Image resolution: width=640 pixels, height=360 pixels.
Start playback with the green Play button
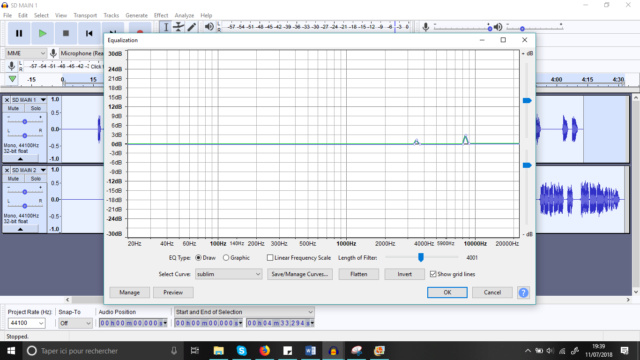[x=42, y=33]
